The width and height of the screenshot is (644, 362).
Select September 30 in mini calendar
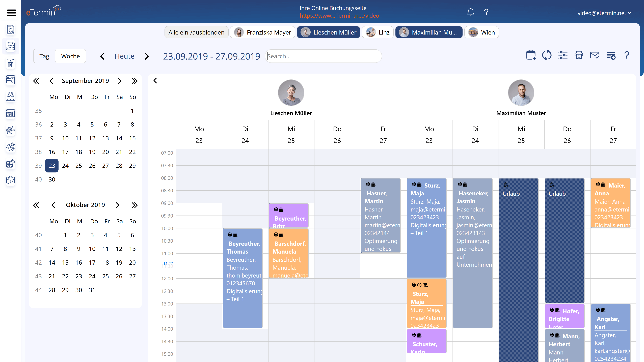point(52,179)
